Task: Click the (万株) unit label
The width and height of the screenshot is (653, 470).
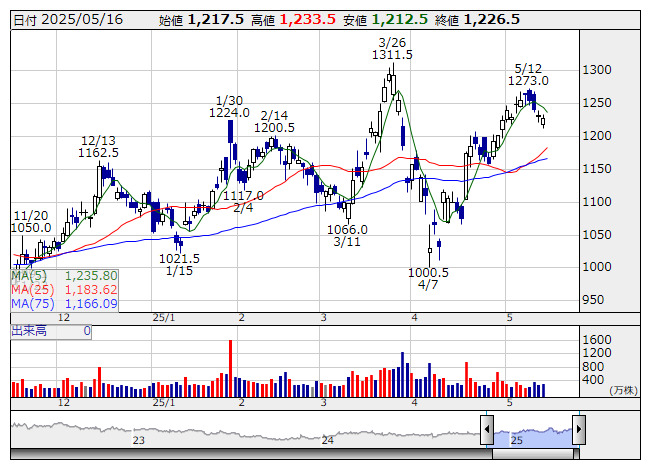Action: pos(623,390)
